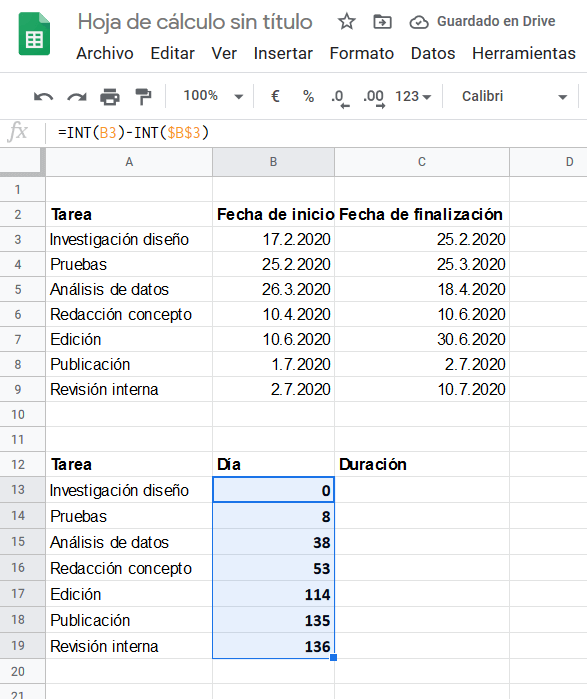Print the spreadsheet
Viewport: 587px width, 699px height.
110,96
